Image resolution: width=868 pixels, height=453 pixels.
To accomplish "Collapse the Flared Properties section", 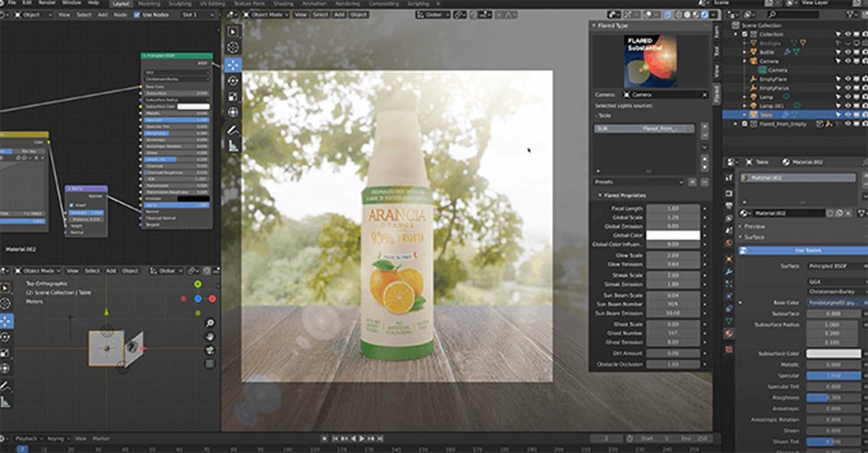I will (600, 195).
